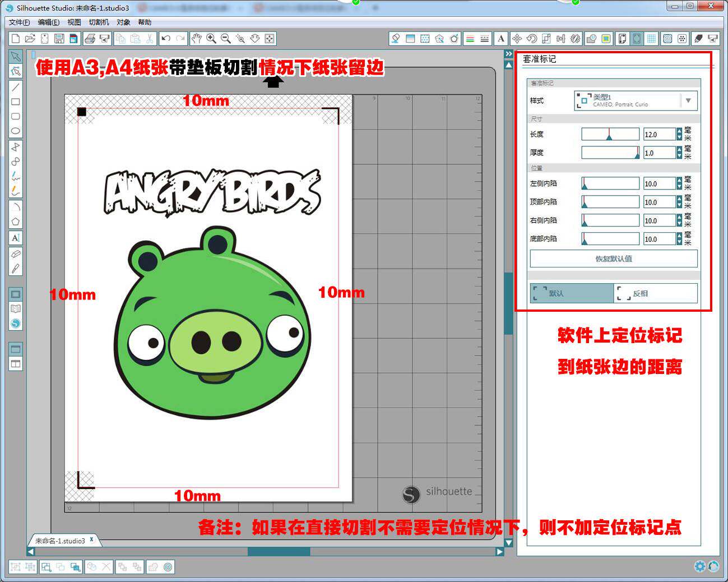Open the 样式 类型1 dropdown
The image size is (728, 582).
click(x=636, y=100)
